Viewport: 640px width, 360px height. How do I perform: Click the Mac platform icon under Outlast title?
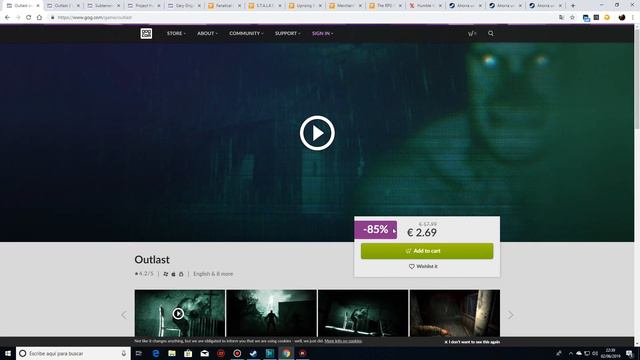point(173,274)
